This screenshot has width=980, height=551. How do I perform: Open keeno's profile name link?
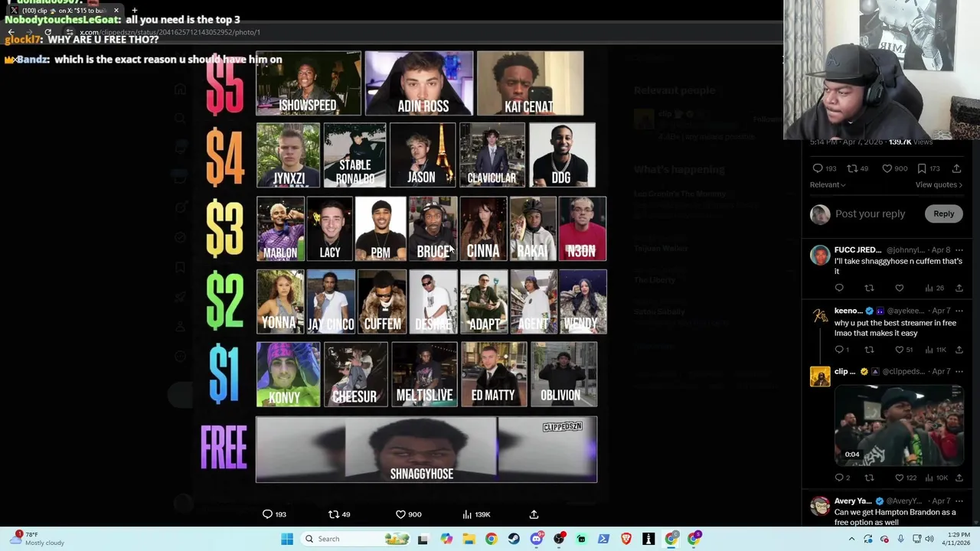(x=848, y=311)
